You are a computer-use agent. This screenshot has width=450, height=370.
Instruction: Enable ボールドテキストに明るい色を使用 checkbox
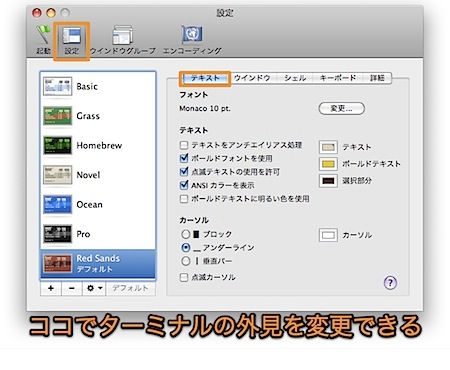tap(184, 199)
